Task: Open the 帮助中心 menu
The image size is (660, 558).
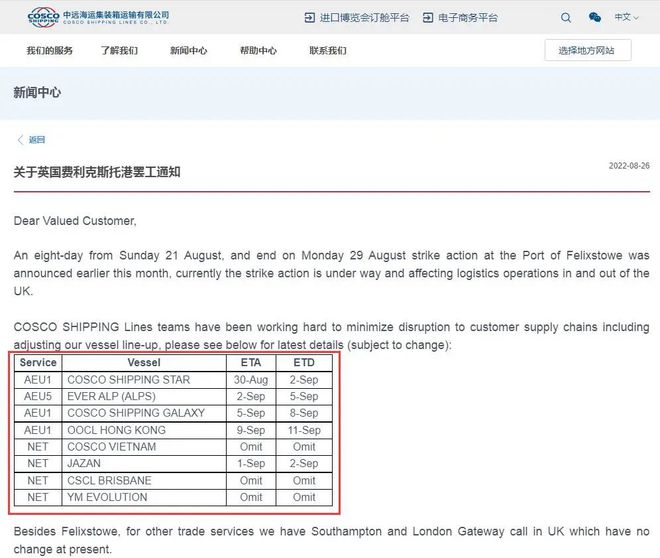Action: tap(258, 50)
